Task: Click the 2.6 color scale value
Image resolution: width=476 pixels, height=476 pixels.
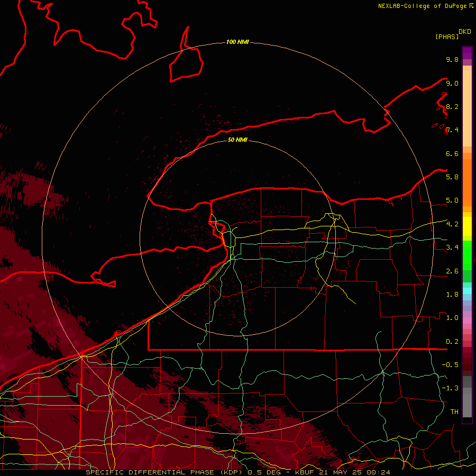Action: 452,271
